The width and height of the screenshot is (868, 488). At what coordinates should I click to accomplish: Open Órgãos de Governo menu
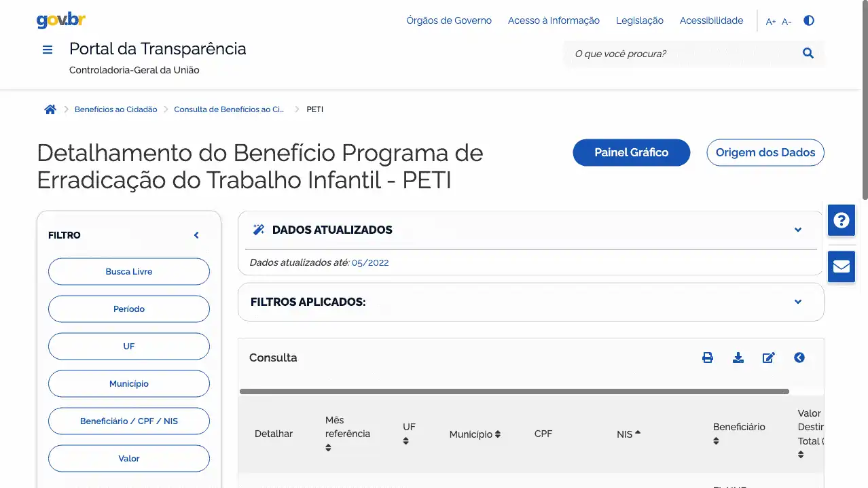pos(449,20)
